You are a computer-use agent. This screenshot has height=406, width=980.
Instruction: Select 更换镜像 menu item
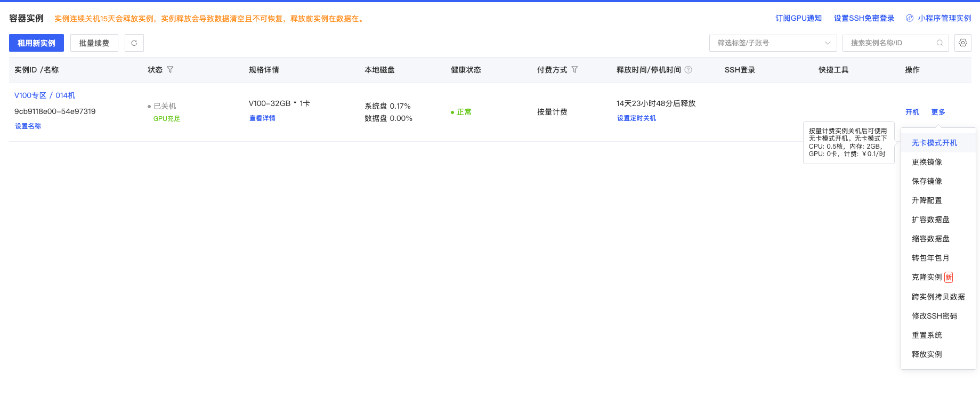point(938,162)
